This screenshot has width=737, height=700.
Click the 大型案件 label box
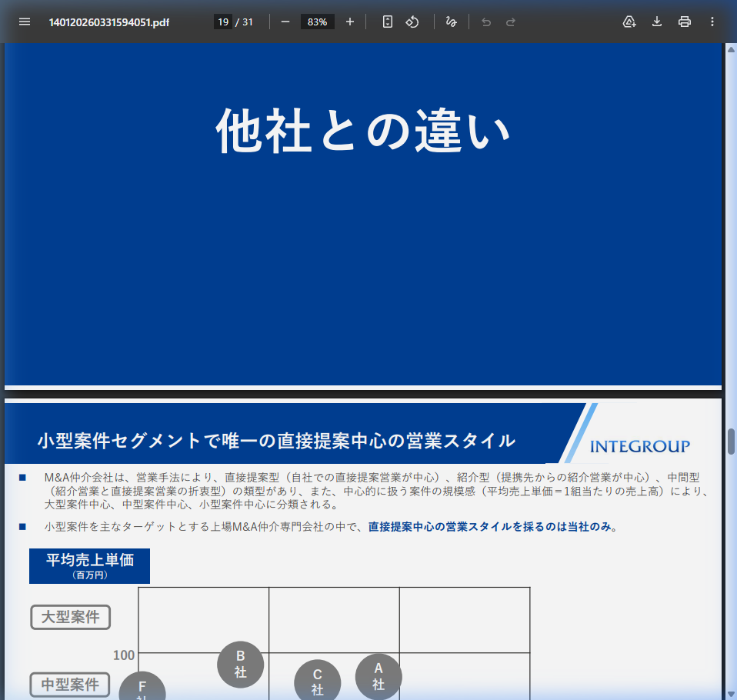click(x=71, y=617)
